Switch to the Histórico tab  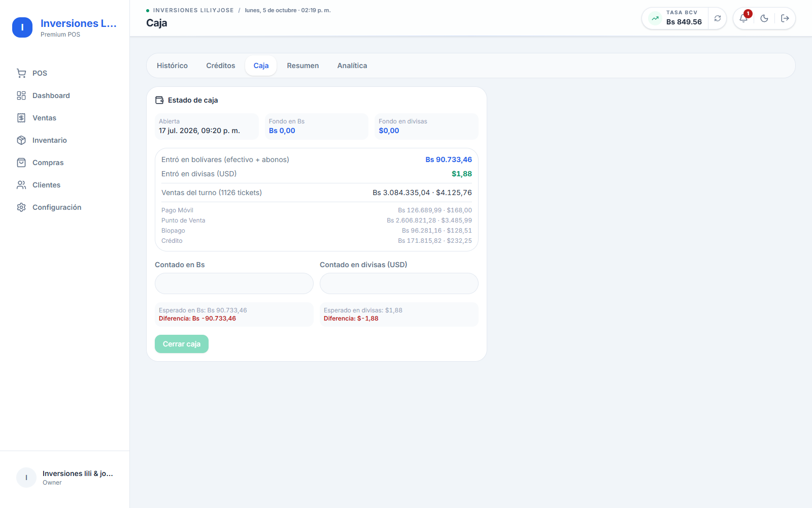[172, 66]
